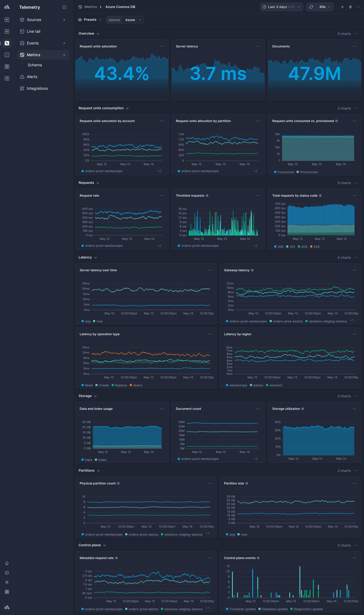Image resolution: width=364 pixels, height=615 pixels.
Task: Collapse the Control plane section
Action: [104, 545]
